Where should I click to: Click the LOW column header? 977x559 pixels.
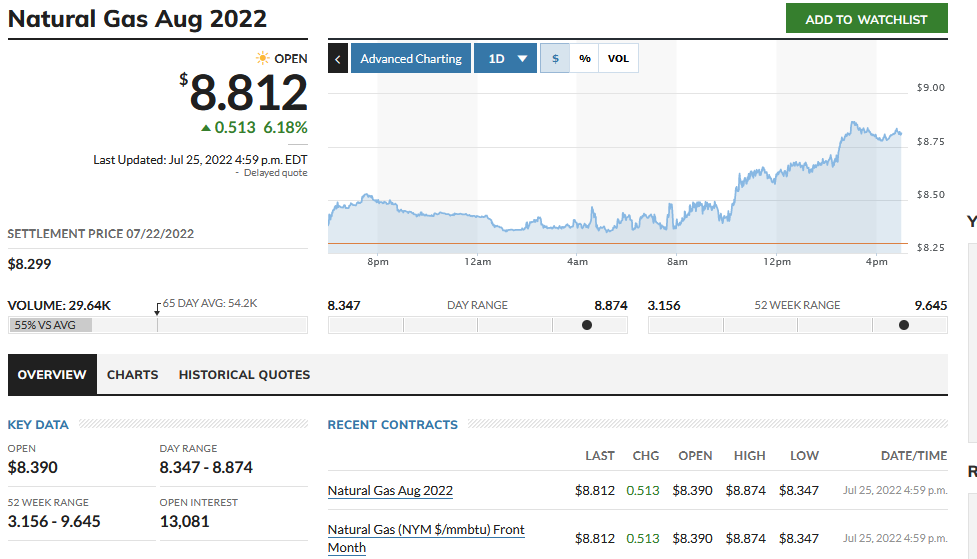coord(804,456)
